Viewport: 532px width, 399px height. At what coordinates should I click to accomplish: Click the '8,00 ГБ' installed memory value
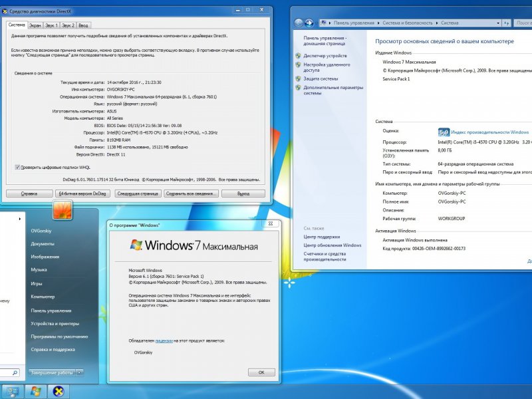[x=445, y=150]
